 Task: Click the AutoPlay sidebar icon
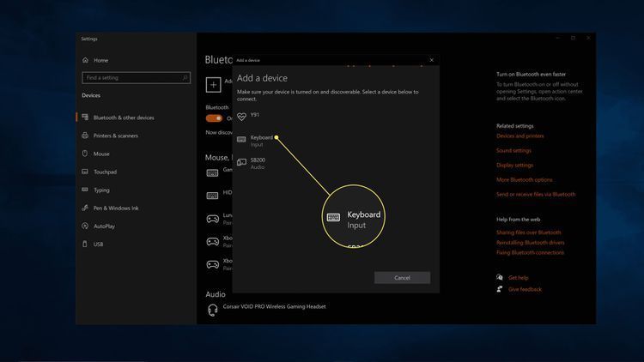click(x=85, y=226)
